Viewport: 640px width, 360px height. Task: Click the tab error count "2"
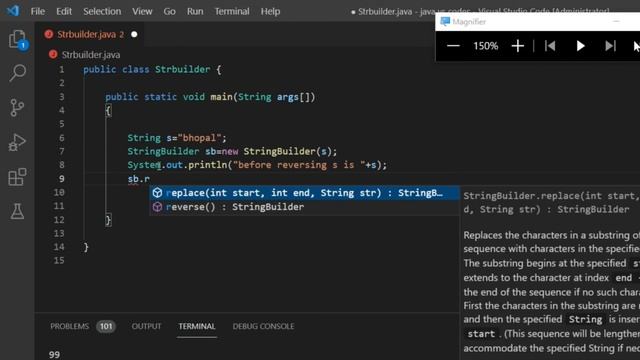(x=122, y=34)
